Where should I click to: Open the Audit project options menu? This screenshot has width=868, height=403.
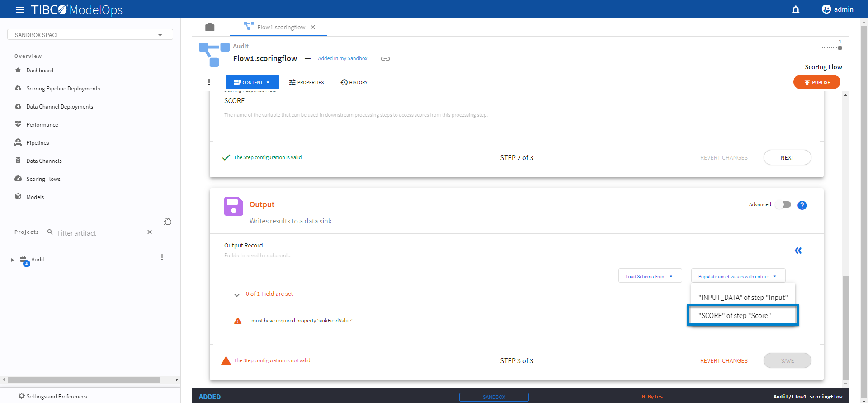coord(162,257)
